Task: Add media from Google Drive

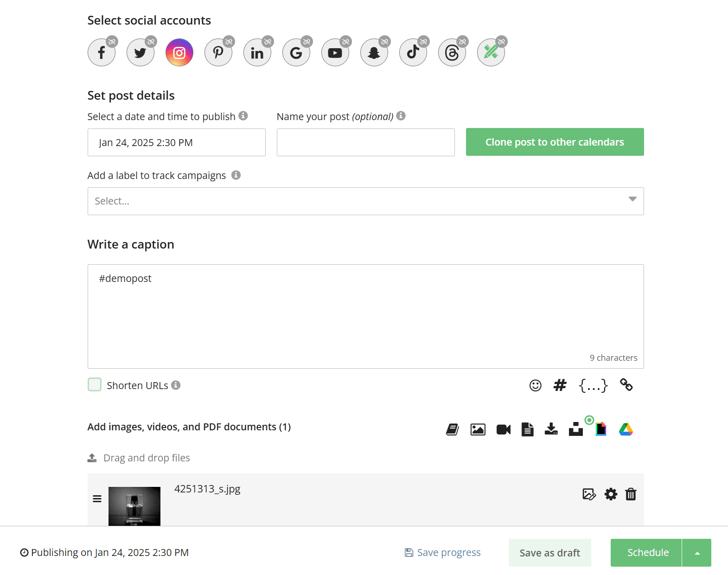Action: tap(626, 429)
